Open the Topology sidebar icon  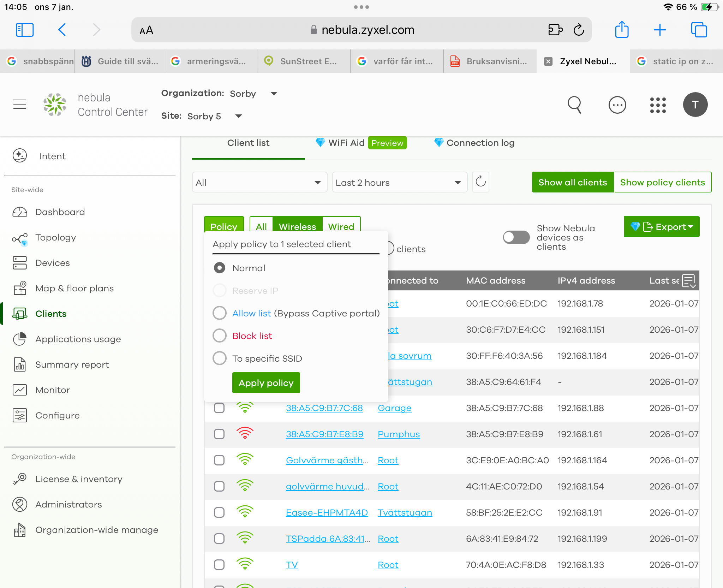coord(20,238)
